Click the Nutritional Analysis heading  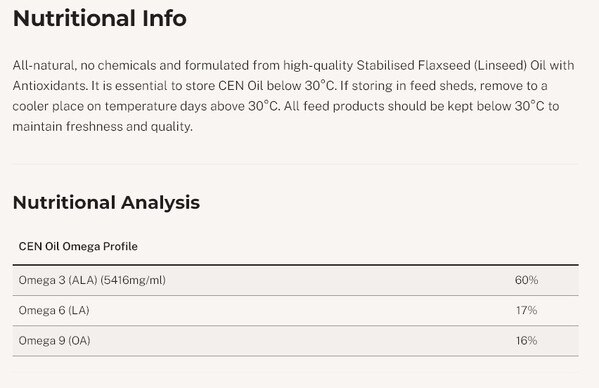(106, 202)
